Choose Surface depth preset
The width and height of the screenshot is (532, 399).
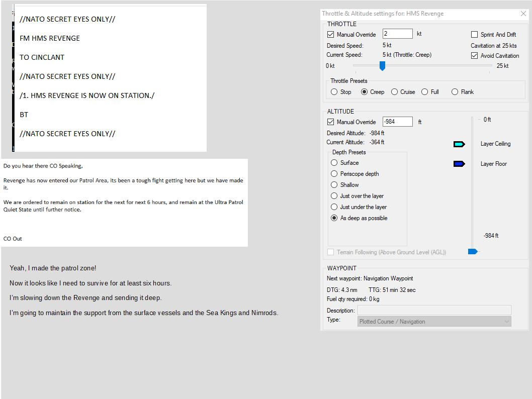(x=334, y=163)
